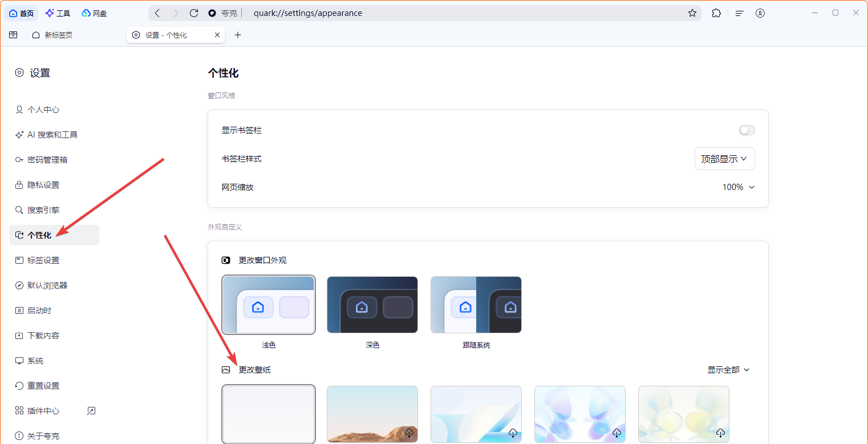The height and width of the screenshot is (444, 868).
Task: Open 搜索引擎 settings section
Action: pyautogui.click(x=54, y=210)
